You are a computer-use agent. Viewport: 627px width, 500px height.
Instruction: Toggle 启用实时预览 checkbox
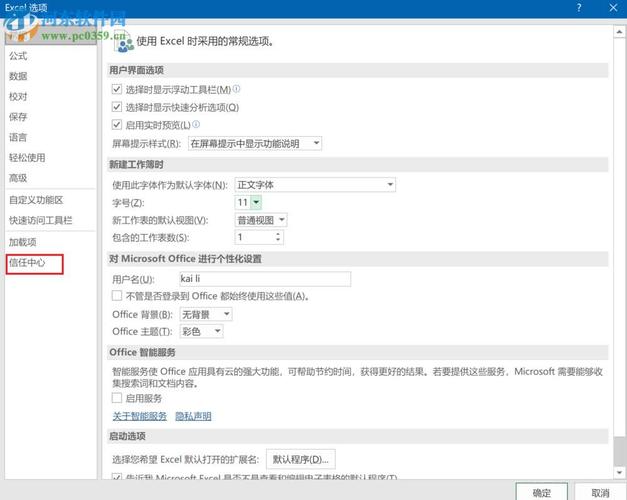click(117, 125)
